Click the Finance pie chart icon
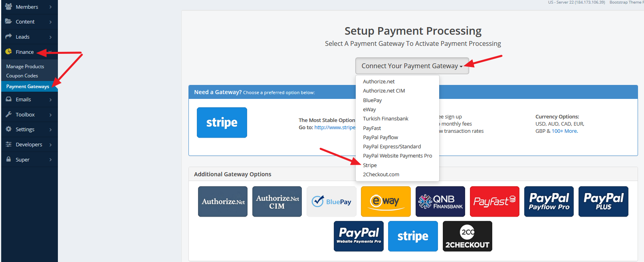Screen dimensions: 644x262 [8, 51]
